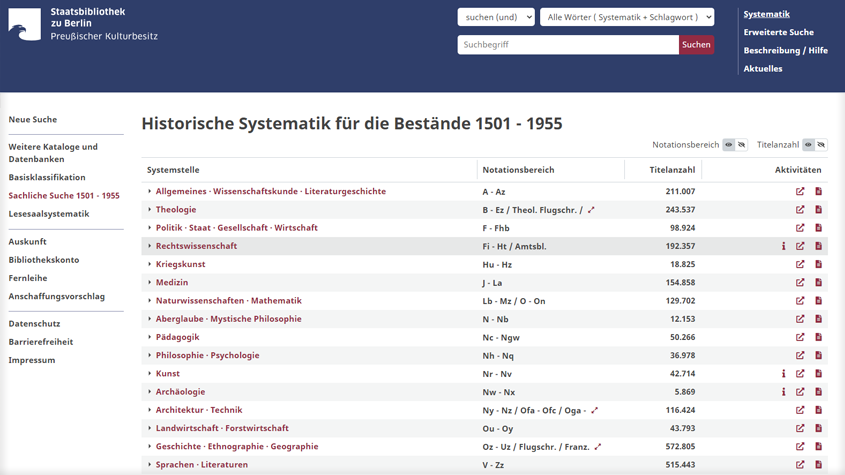This screenshot has width=845, height=475.
Task: Open external link icon for Kunst row
Action: pyautogui.click(x=800, y=374)
